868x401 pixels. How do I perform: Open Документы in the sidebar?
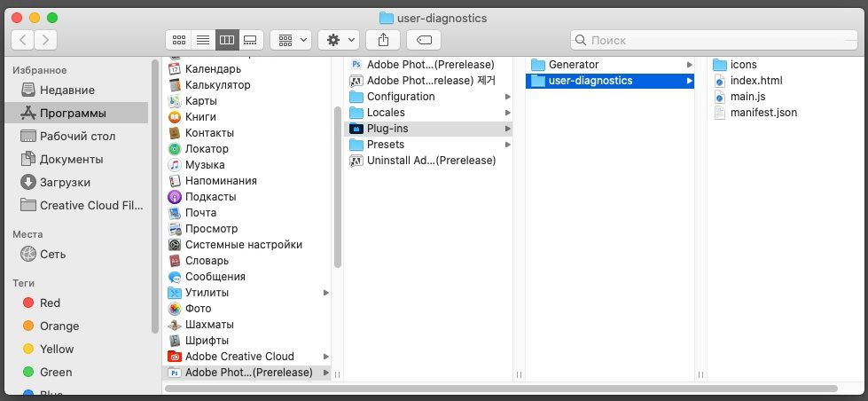click(x=76, y=160)
